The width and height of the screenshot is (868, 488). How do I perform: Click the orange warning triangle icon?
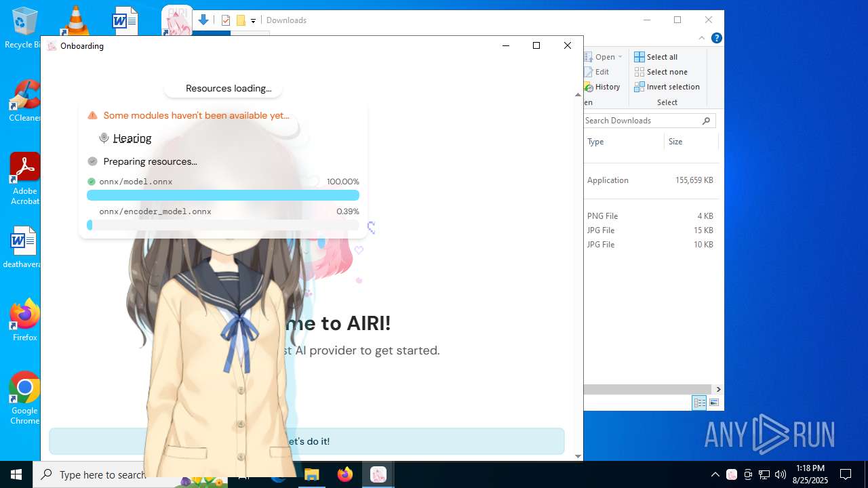click(x=93, y=116)
